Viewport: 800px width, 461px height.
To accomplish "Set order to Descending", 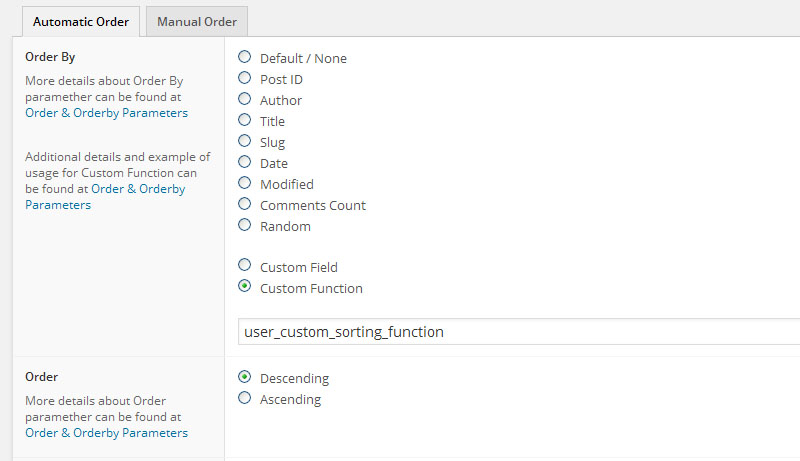I will (244, 376).
